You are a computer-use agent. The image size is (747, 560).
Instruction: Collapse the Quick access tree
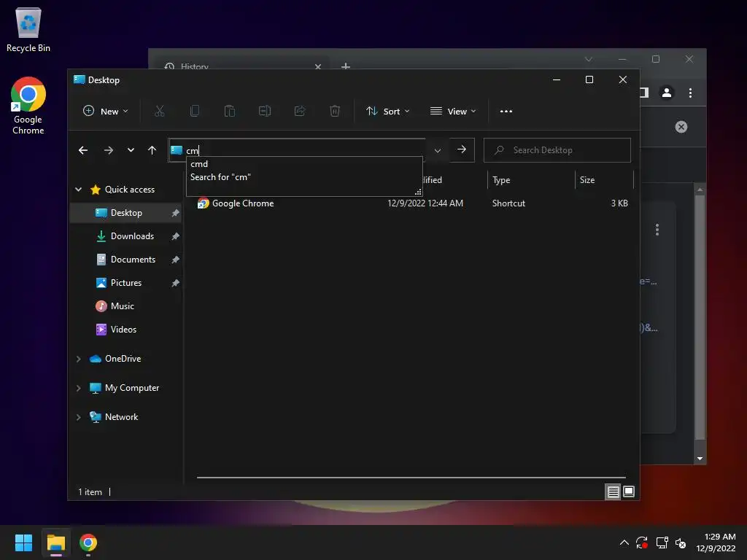(x=79, y=190)
